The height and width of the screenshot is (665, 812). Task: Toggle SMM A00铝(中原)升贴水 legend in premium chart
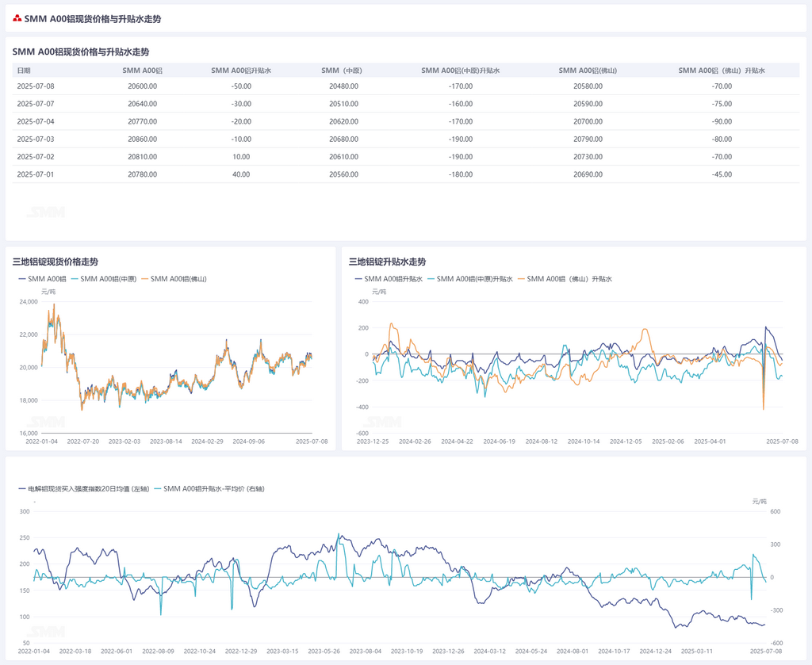pos(469,279)
